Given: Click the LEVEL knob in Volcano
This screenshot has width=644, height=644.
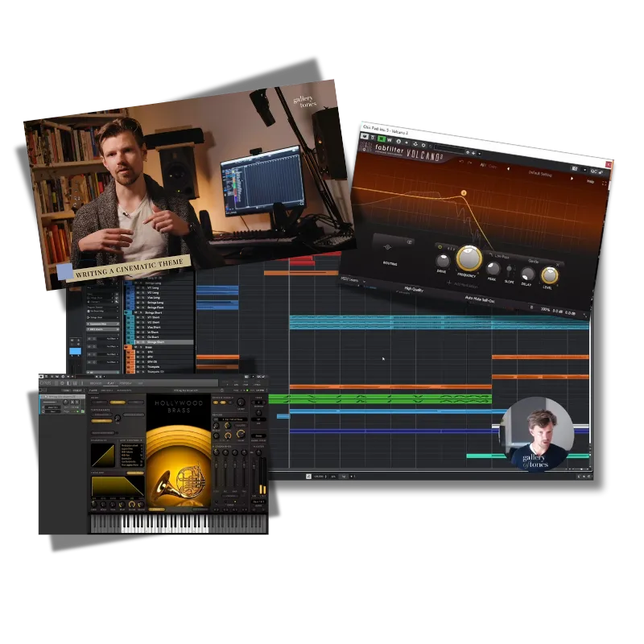Looking at the screenshot, I should (550, 275).
